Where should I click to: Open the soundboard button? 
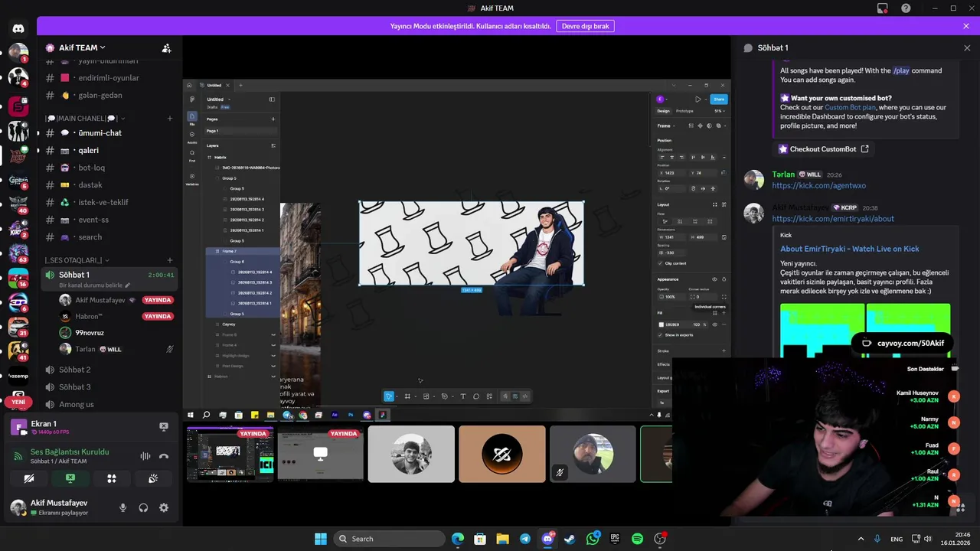coord(153,478)
